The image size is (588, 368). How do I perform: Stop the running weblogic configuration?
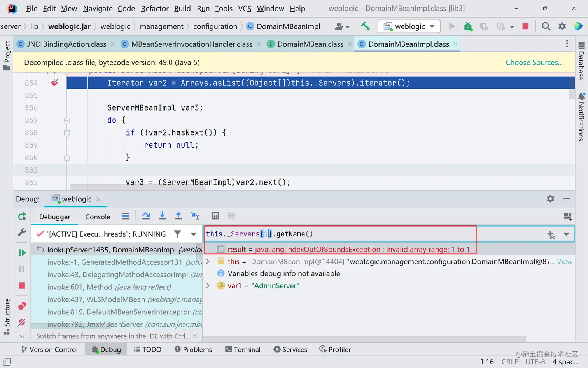tap(525, 26)
